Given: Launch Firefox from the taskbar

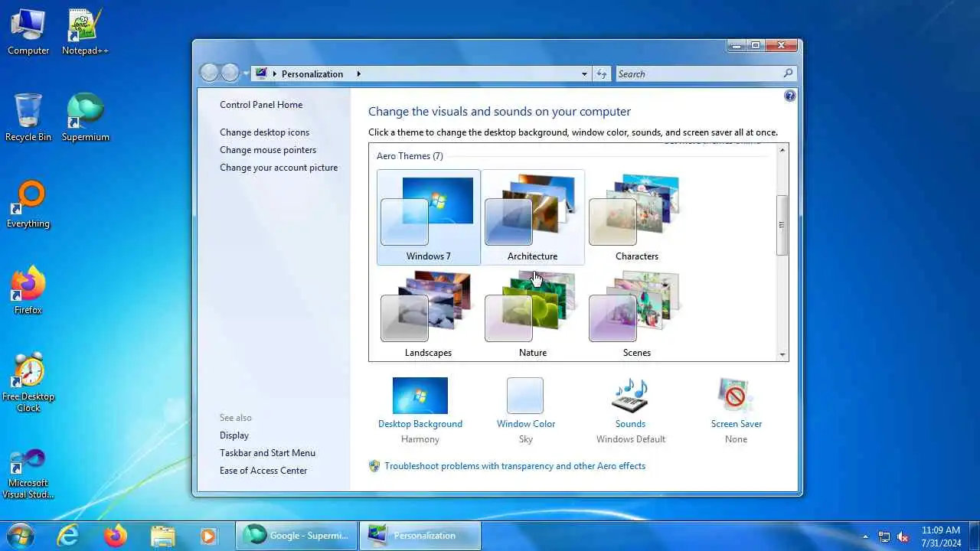Looking at the screenshot, I should 116,536.
